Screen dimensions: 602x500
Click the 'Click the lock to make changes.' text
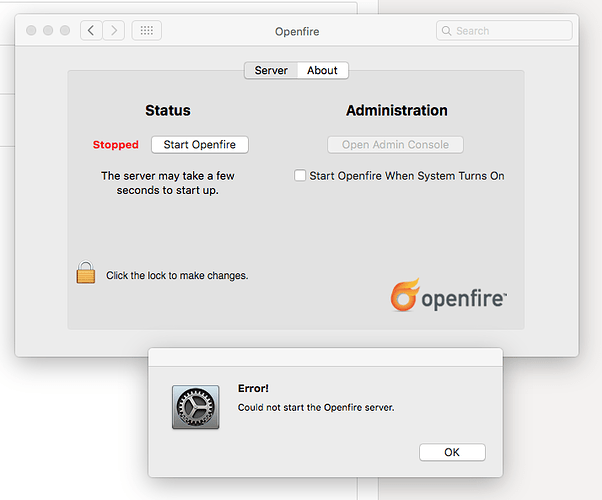click(x=177, y=276)
